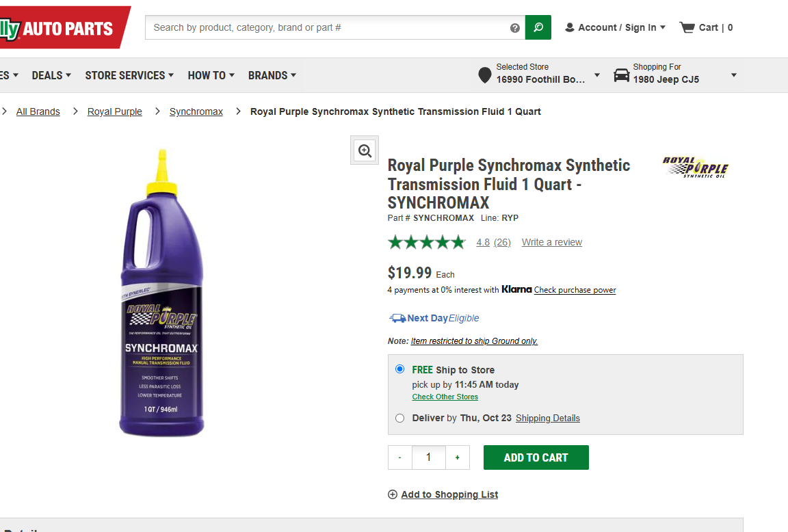Select the Deliver by Thu, Oct 23 option
This screenshot has height=532, width=788.
[x=400, y=418]
